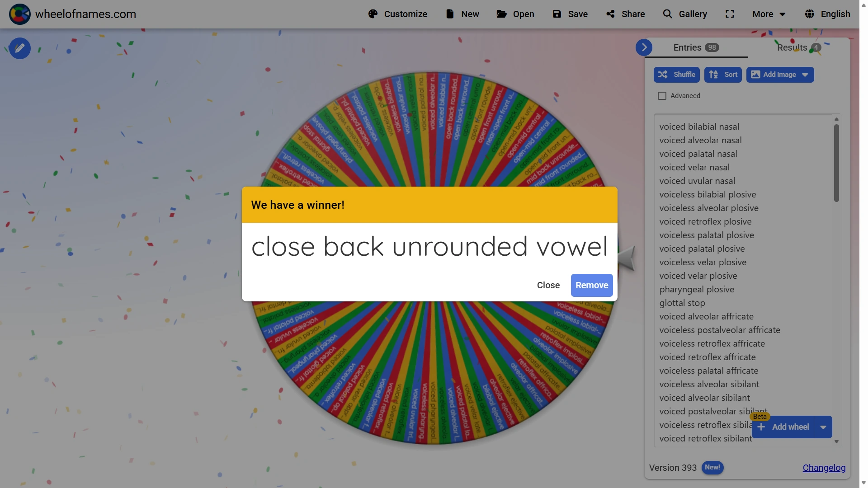868x488 pixels.
Task: Expand the Add wheel options arrow
Action: coord(823,427)
